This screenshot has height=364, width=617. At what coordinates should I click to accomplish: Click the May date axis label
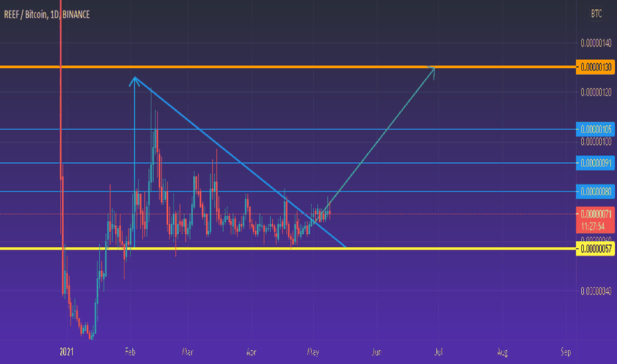[x=313, y=352]
